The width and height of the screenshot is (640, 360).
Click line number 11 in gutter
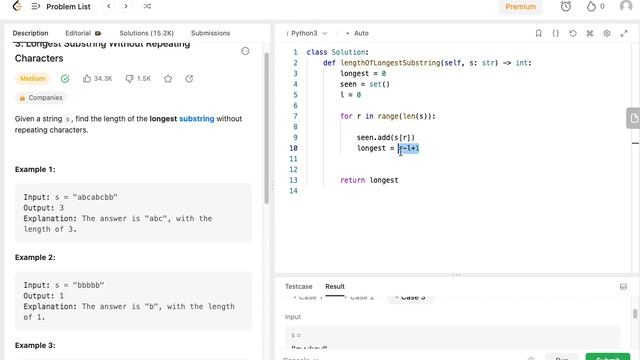click(293, 159)
